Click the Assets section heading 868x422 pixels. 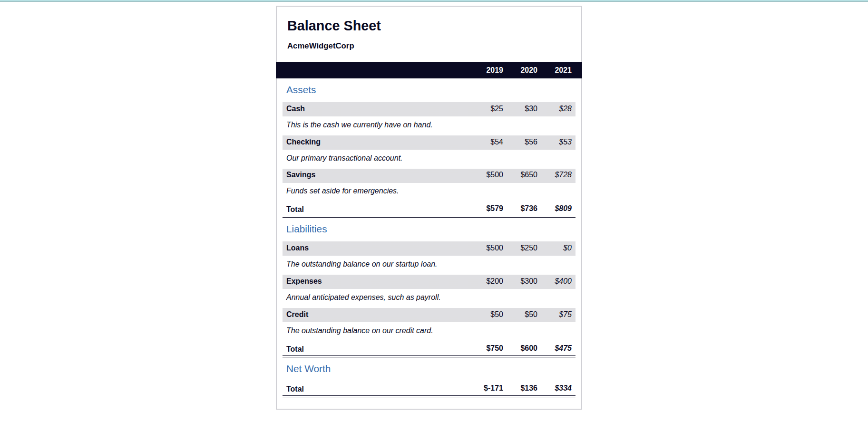click(x=301, y=90)
